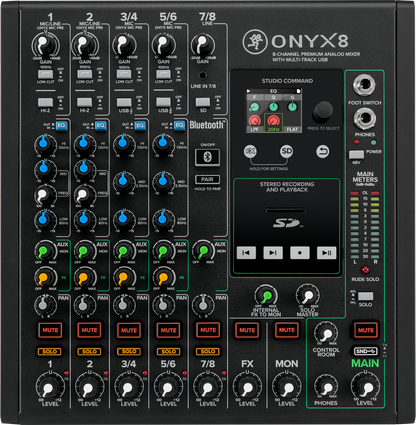416x425 pixels.
Task: Toggle the Low Cut switch on channel 5/6
Action: click(x=163, y=74)
